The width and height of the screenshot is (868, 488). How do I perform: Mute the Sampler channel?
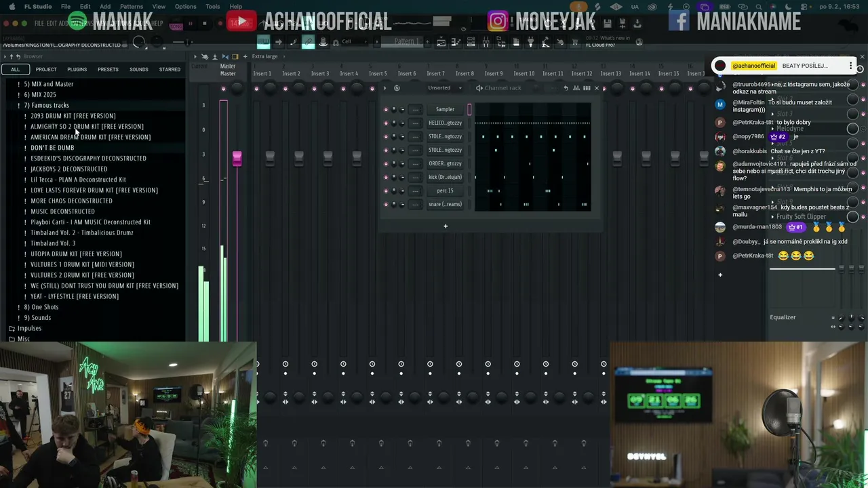tap(386, 109)
